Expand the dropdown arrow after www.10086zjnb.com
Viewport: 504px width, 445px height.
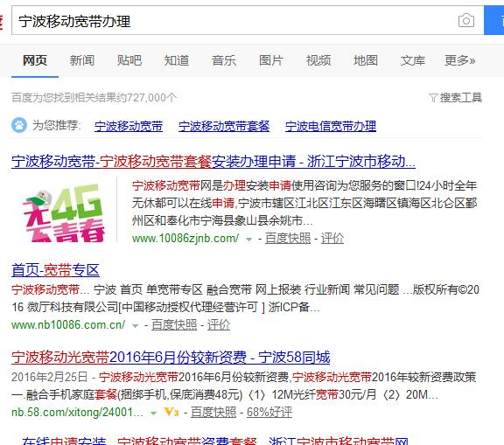point(248,239)
